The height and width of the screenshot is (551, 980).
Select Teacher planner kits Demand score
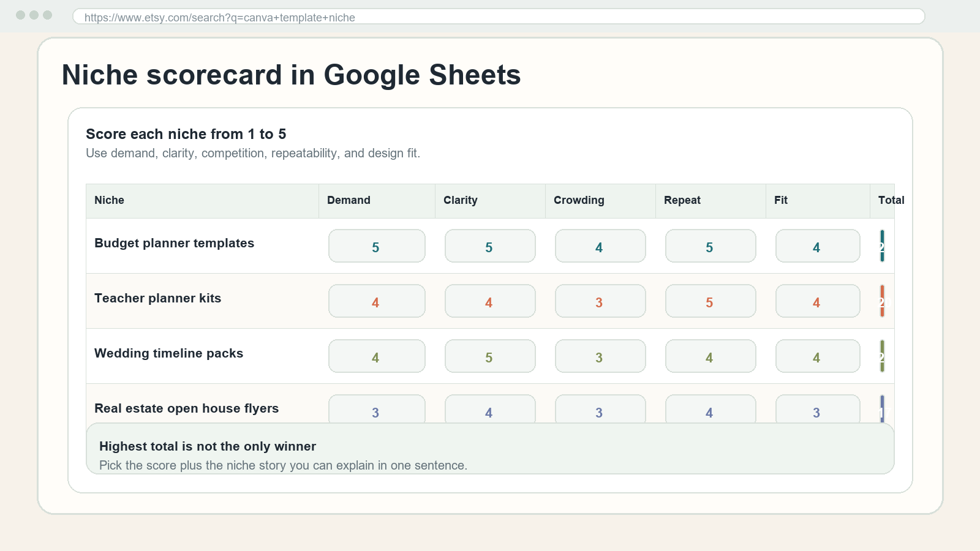coord(377,301)
